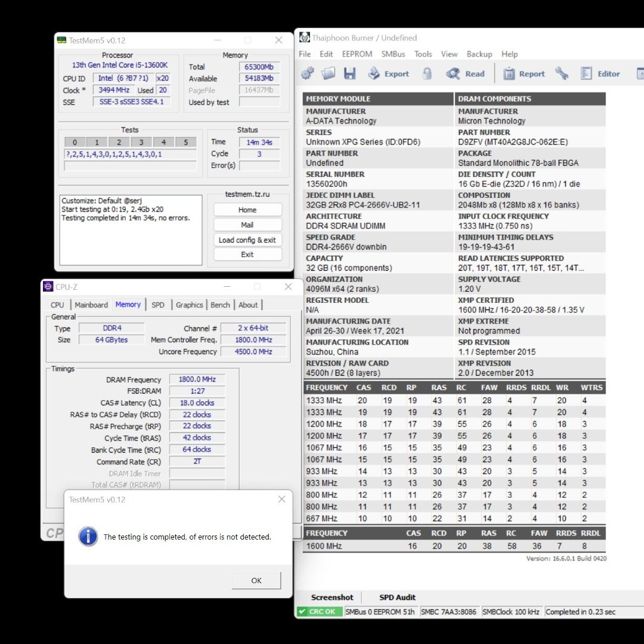Open the EEPROM menu
The width and height of the screenshot is (644, 644).
(x=357, y=54)
